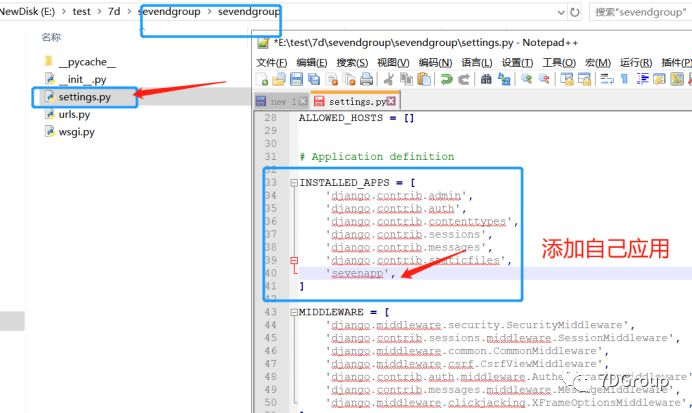Close the new 1 tab with its X
Screen dimensions: 692x413
(302, 101)
